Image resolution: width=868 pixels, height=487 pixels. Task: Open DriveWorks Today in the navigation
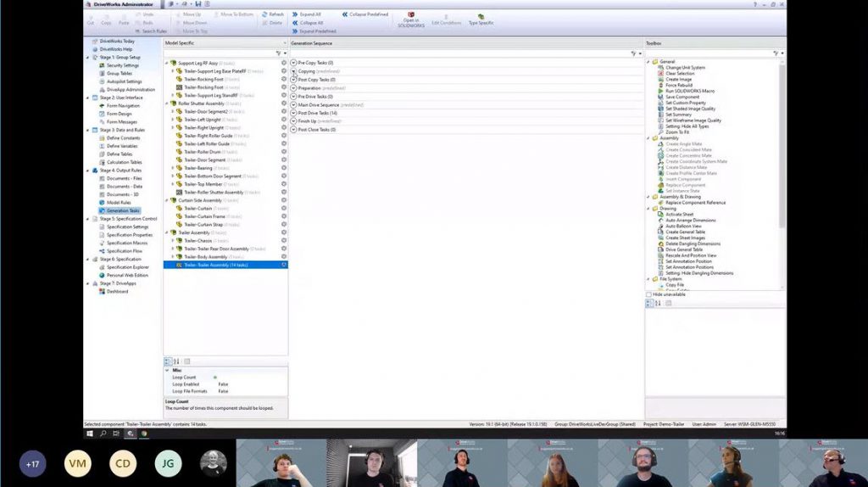point(117,41)
